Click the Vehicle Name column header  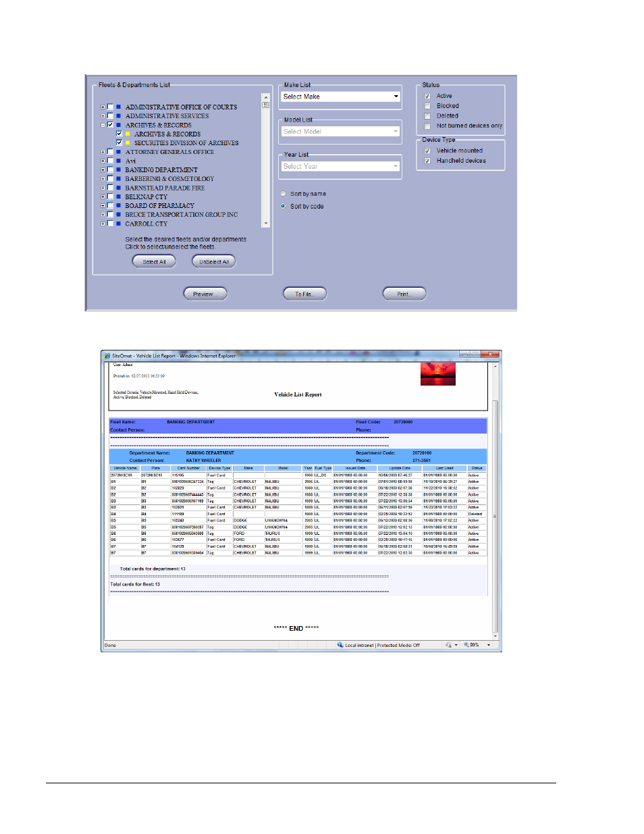click(125, 468)
